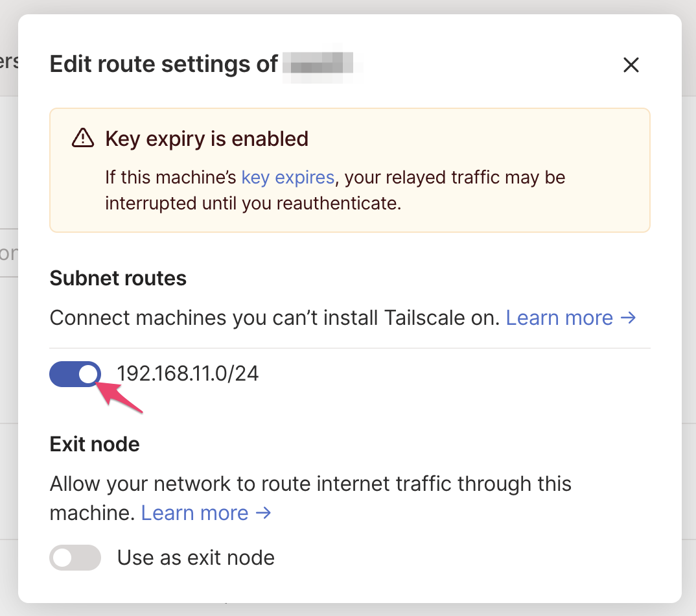Open "Learn more" under Exit node section
This screenshot has height=616, width=696.
coord(194,512)
